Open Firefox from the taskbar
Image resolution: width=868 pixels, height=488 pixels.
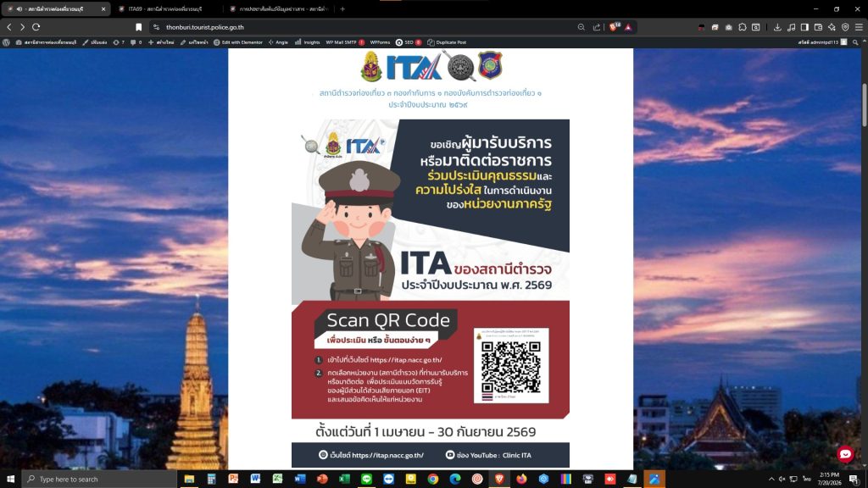click(x=521, y=479)
